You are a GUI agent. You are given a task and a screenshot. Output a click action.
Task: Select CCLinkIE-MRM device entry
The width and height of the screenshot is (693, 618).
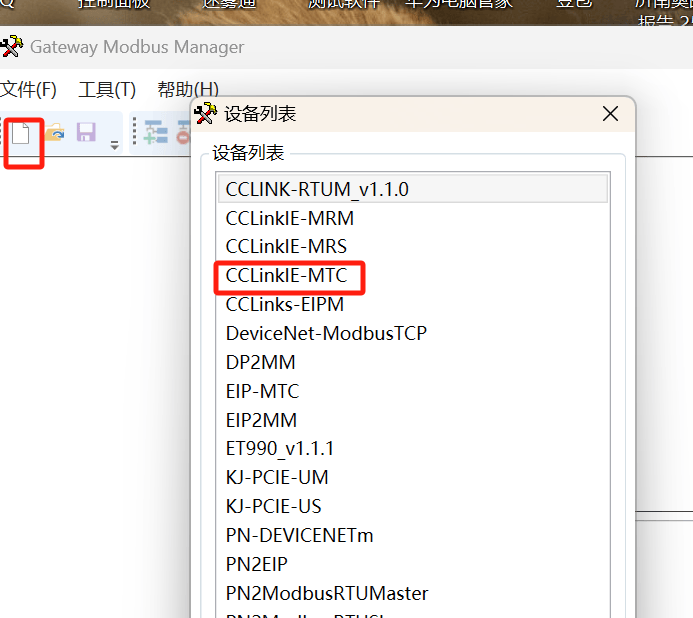click(x=413, y=218)
